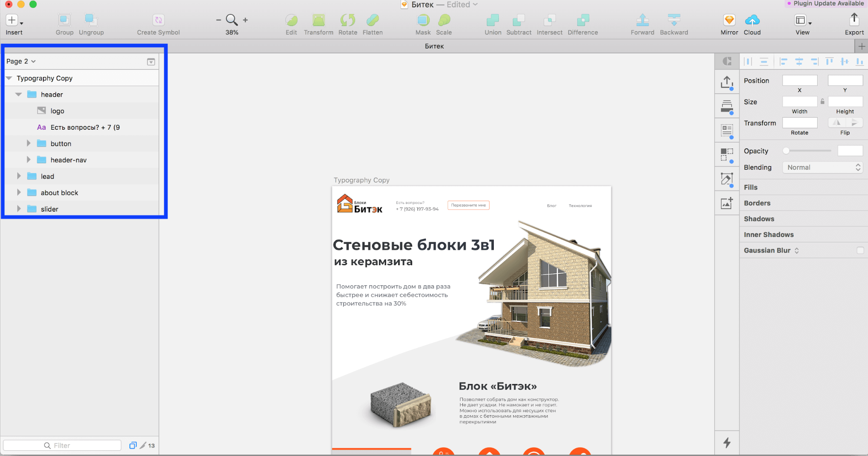Open the Craft Freehand pencil panel
Screen dimensions: 868x456
[727, 179]
